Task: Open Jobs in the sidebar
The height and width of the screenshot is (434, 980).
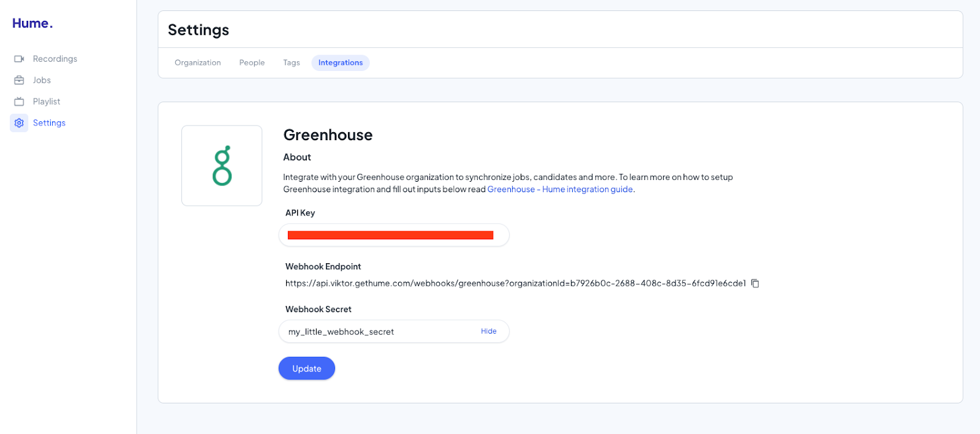Action: 42,80
